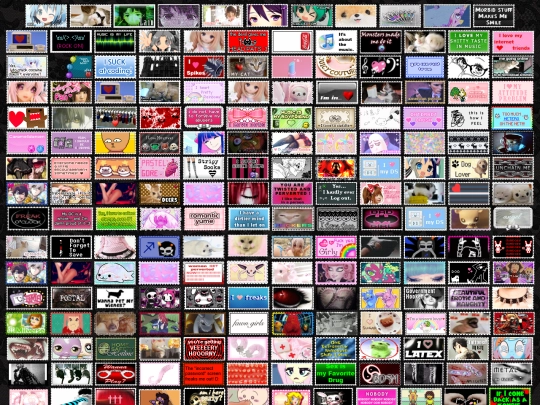The image size is (540, 405).
Task: Select the "MY CAT" stamp
Action: [x=248, y=67]
